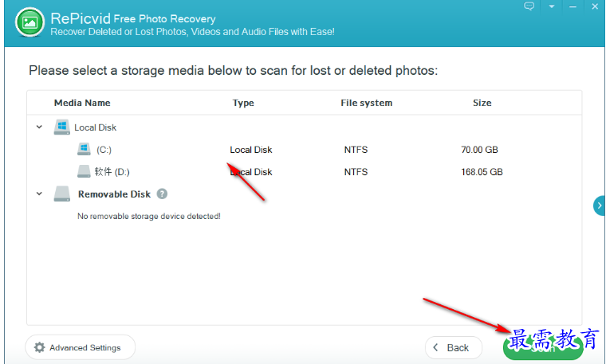Click the Removable Disk drive icon
Viewport: 606px width, 364px height.
(x=62, y=194)
